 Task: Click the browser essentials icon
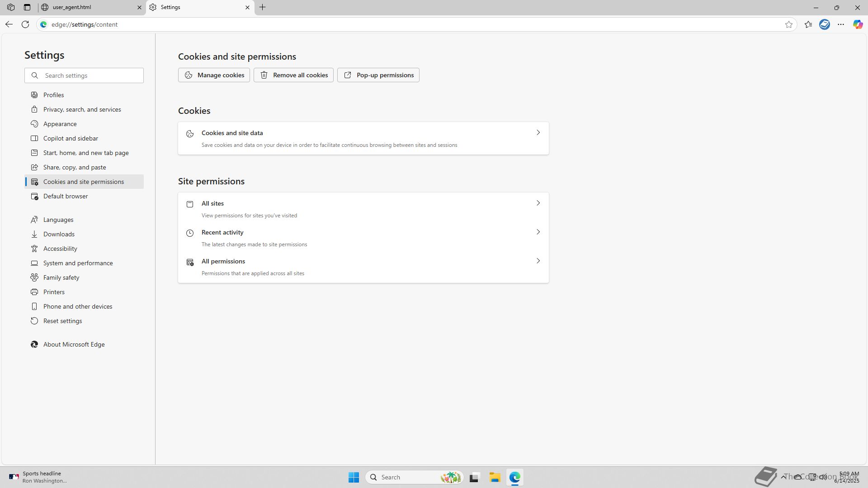[825, 24]
